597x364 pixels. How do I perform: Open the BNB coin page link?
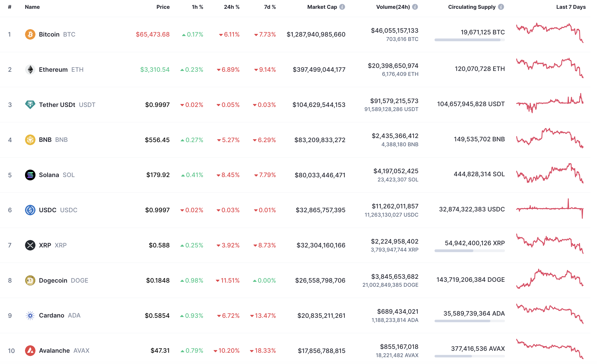[45, 140]
